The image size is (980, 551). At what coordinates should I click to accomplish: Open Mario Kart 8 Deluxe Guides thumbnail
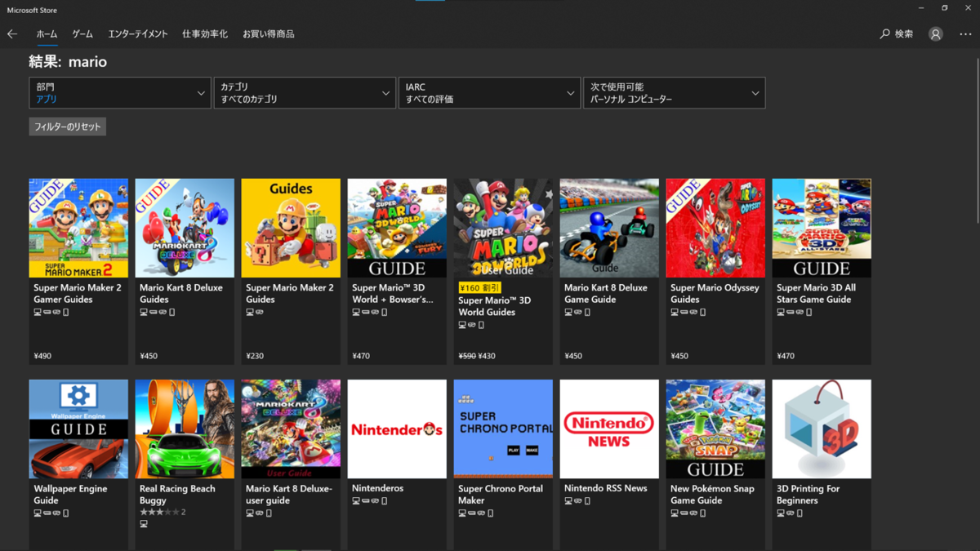[x=185, y=228]
